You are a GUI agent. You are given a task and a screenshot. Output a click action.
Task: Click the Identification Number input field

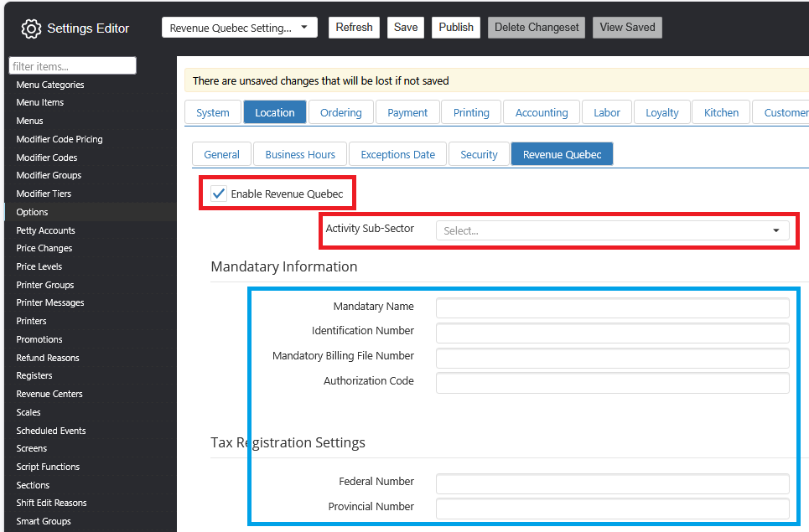click(x=613, y=333)
